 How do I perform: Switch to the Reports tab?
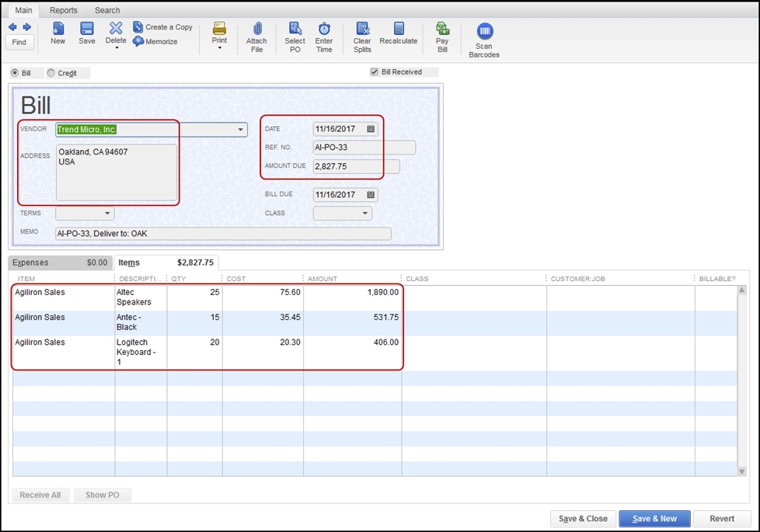point(63,10)
